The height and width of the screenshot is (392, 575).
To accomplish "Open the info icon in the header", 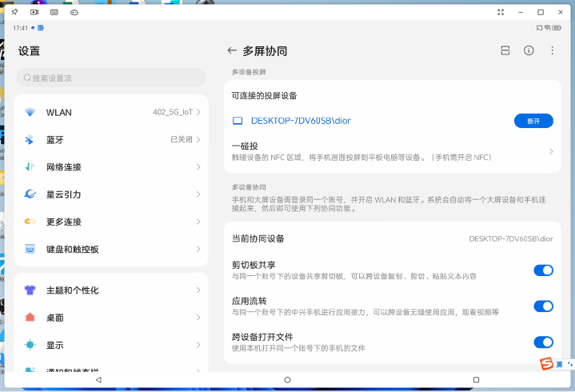I will click(x=529, y=50).
